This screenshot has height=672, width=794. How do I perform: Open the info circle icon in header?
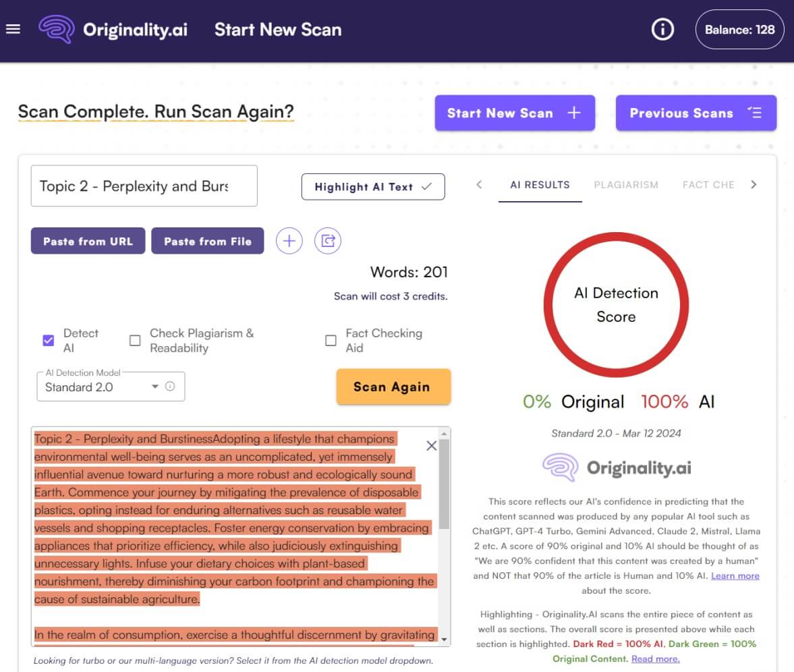[x=662, y=30]
